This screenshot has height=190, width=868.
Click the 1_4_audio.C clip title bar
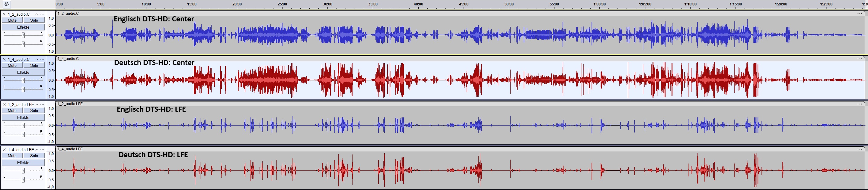point(438,58)
